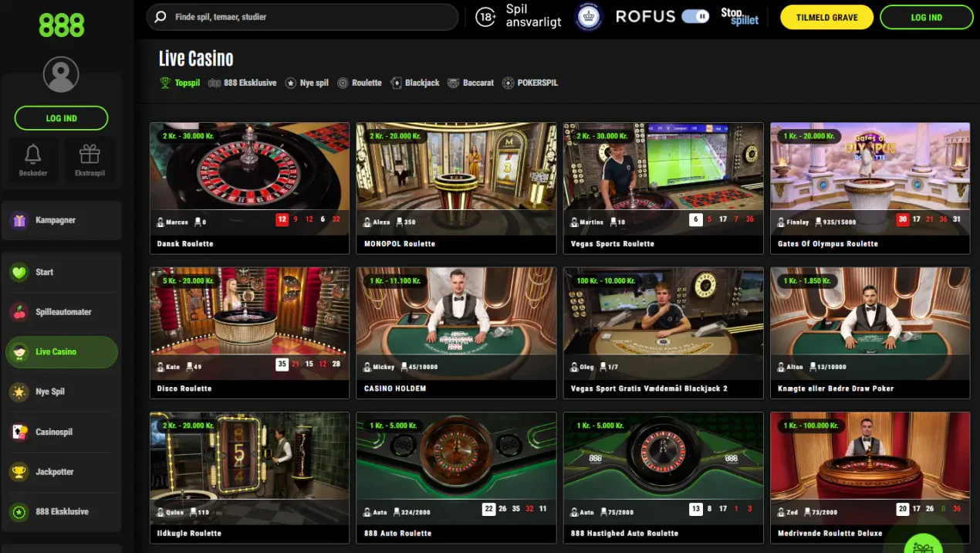Click the Roulette wheel category icon

pyautogui.click(x=343, y=83)
